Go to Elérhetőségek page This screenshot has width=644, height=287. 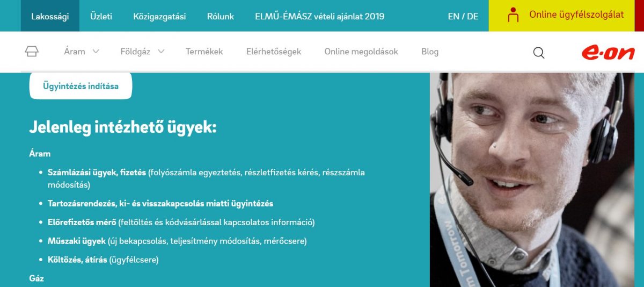pos(274,52)
